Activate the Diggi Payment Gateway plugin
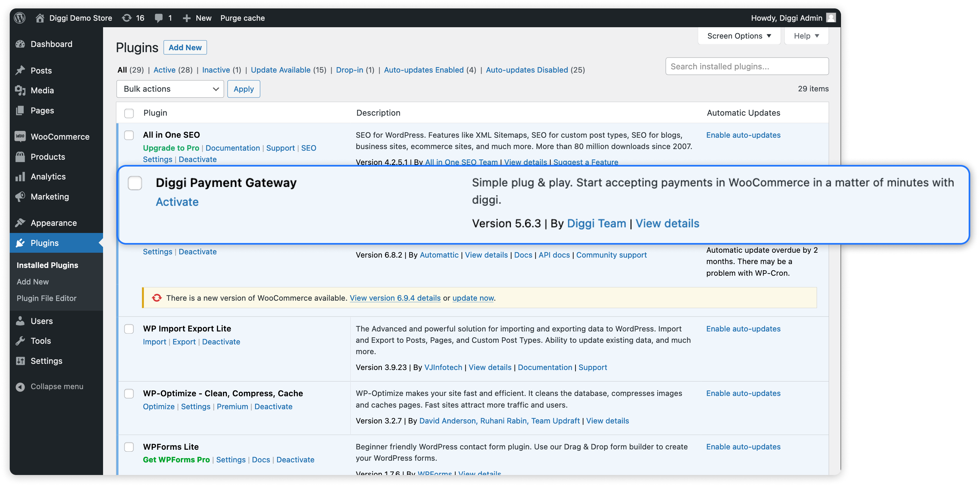The width and height of the screenshot is (980, 486). (177, 202)
